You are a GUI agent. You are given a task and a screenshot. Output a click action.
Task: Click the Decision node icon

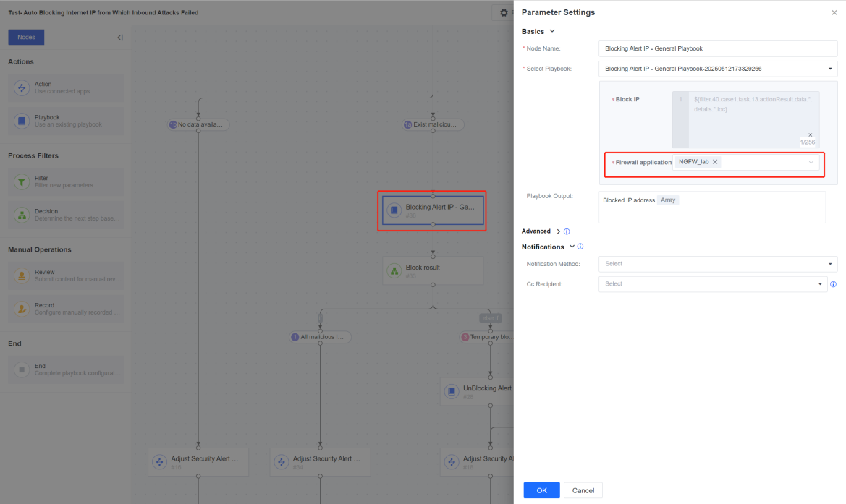coord(22,215)
